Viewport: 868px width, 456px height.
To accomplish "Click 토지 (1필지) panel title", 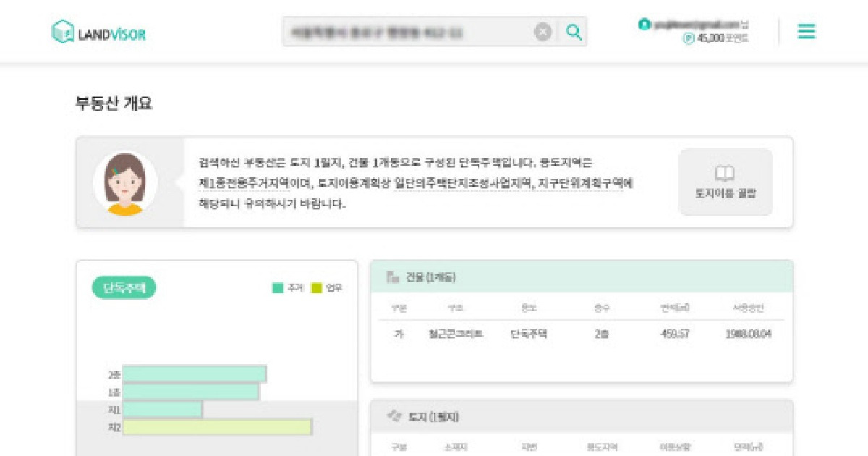I will [x=434, y=417].
